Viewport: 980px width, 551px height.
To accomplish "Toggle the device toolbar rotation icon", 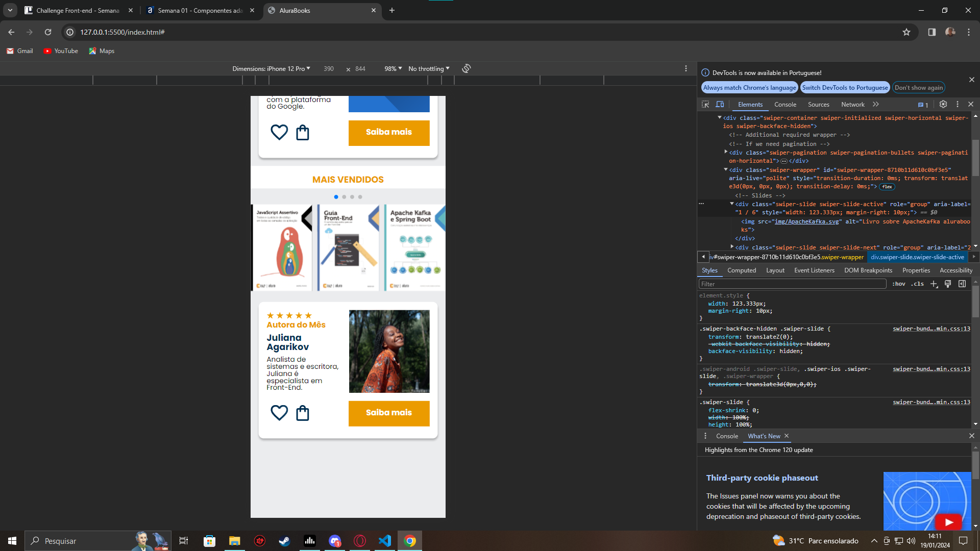I will tap(467, 68).
